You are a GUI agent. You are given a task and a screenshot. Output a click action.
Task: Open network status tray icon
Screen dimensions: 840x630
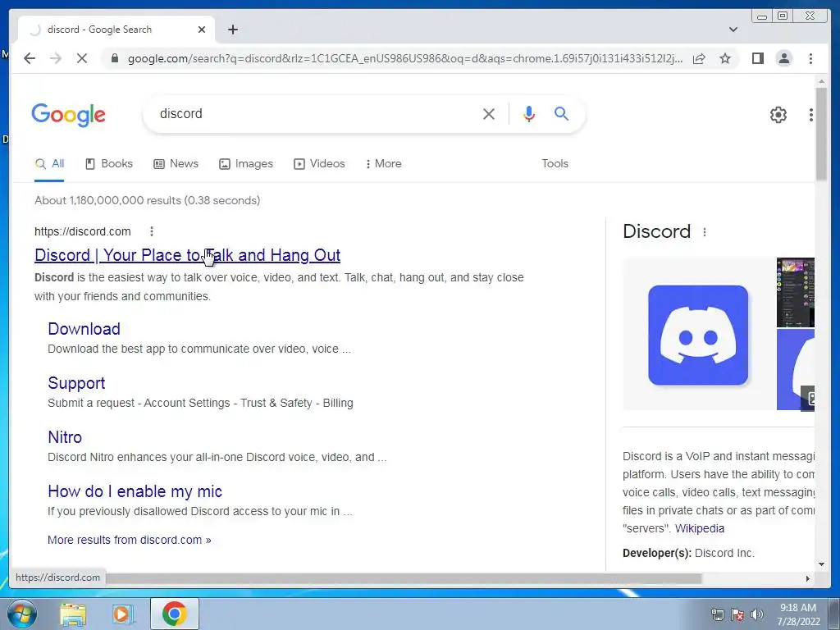(x=717, y=614)
